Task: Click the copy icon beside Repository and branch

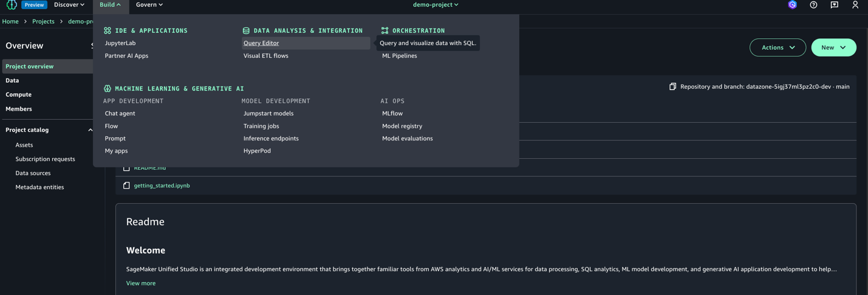Action: coord(672,86)
